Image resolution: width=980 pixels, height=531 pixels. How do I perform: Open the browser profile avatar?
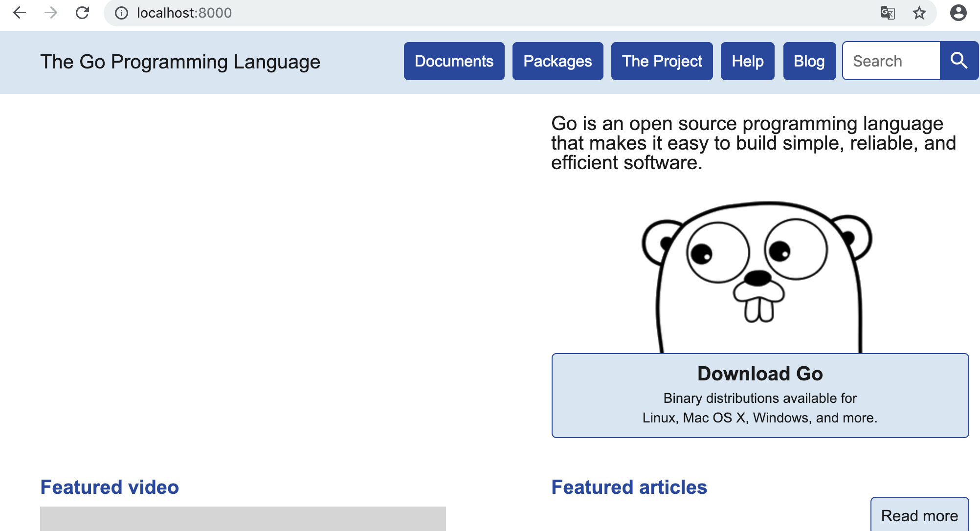click(x=958, y=13)
